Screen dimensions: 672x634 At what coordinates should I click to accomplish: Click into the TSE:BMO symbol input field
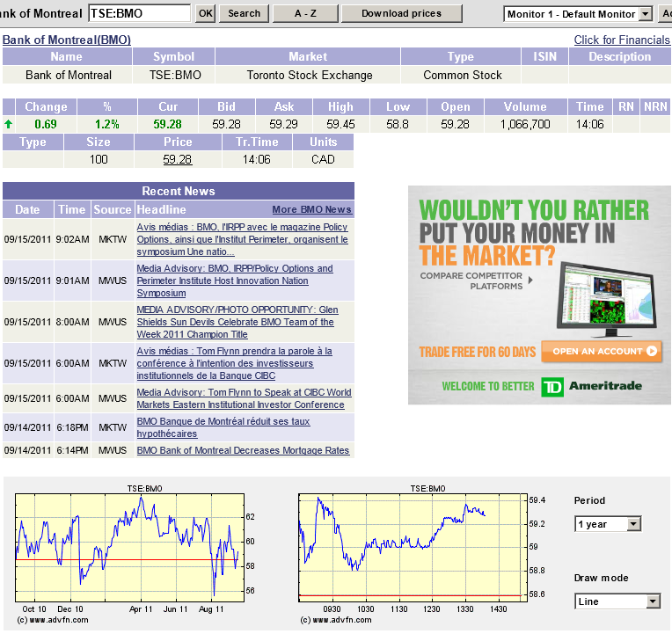click(139, 13)
